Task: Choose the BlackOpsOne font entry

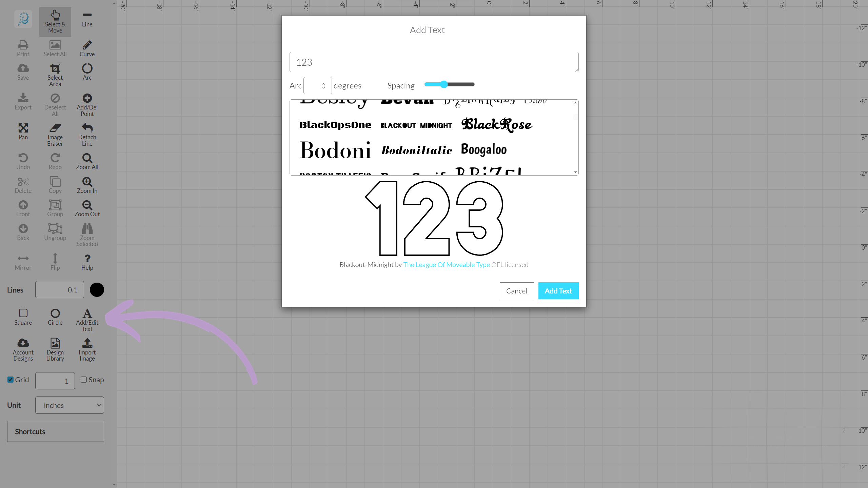Action: [x=335, y=125]
